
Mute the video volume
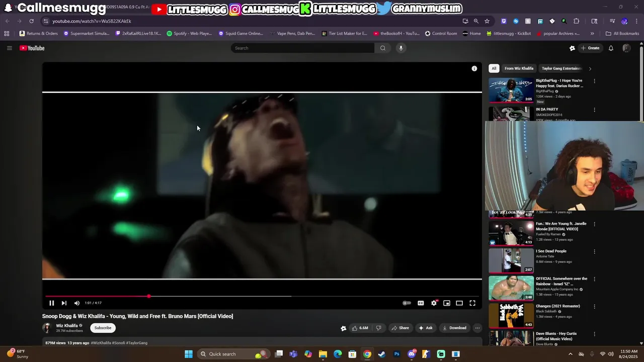click(77, 303)
